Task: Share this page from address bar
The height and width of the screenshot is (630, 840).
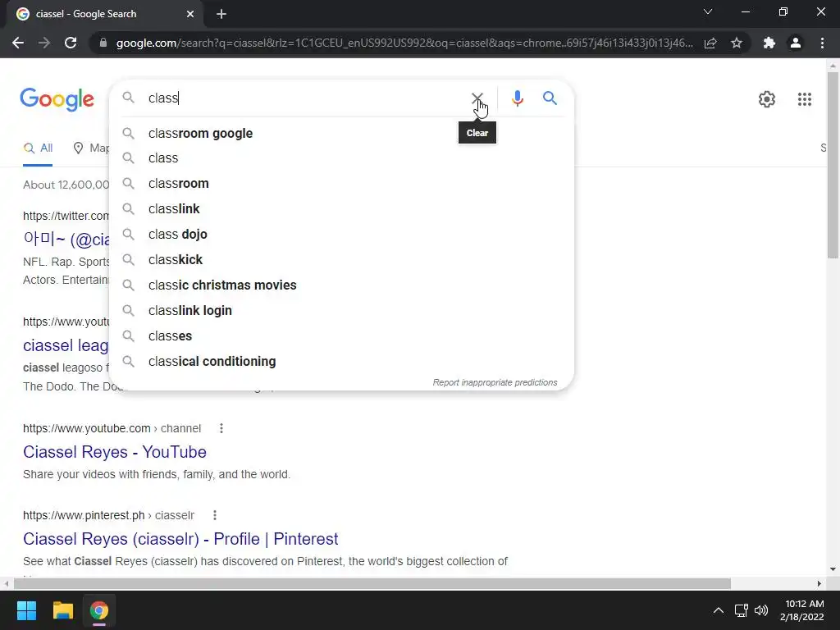Action: point(710,43)
